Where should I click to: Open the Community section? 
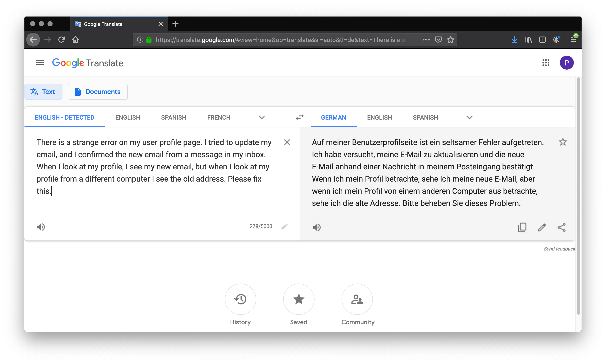point(357,299)
